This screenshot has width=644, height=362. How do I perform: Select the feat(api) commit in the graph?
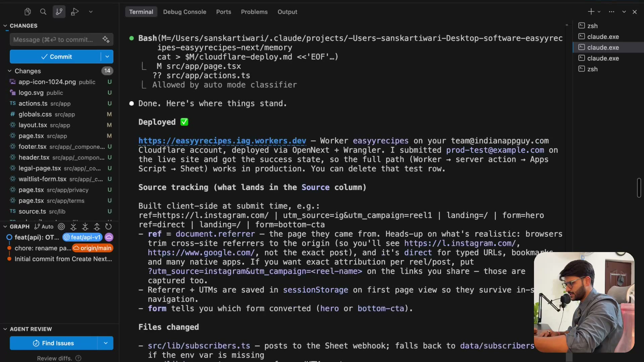point(37,237)
